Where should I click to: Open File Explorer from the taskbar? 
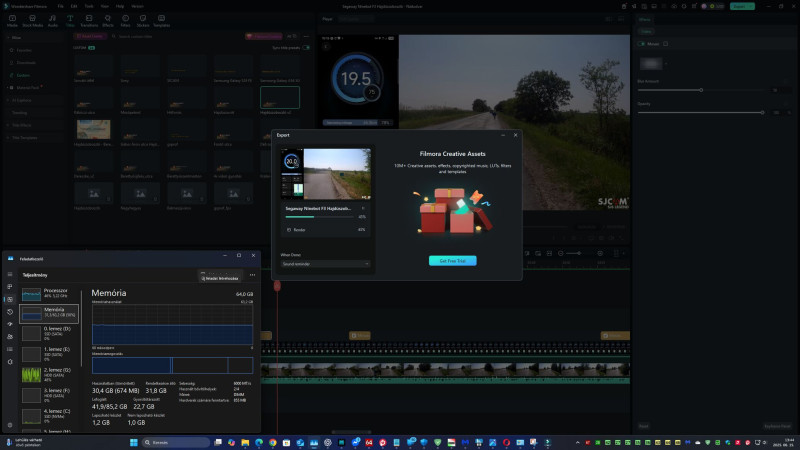pos(245,442)
